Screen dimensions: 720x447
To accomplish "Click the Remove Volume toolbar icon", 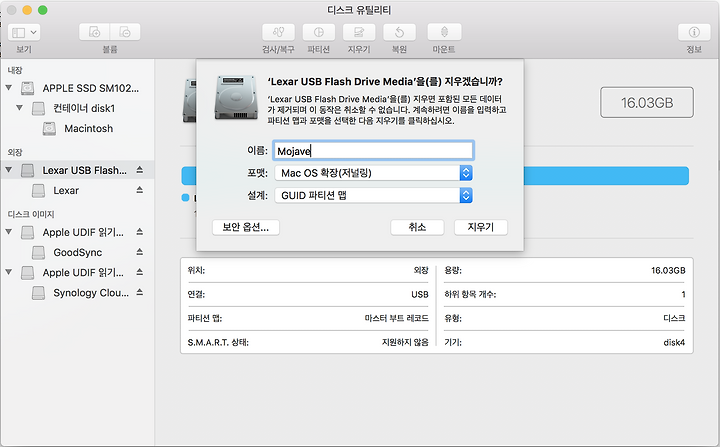I will 125,32.
